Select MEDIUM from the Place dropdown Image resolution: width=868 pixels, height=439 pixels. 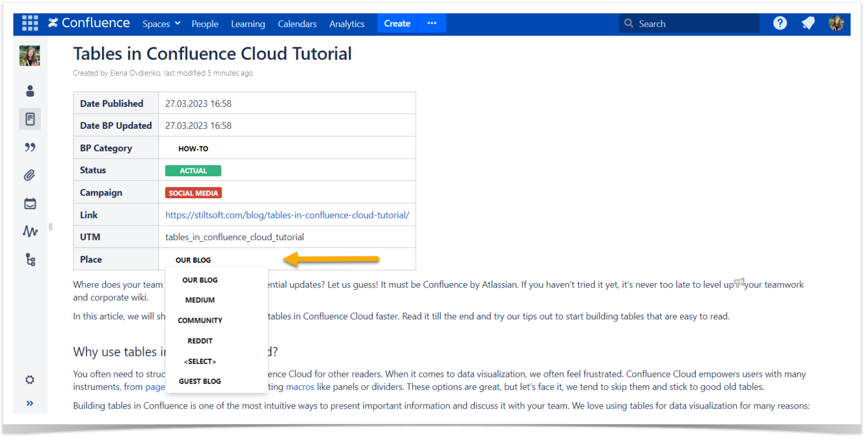pyautogui.click(x=199, y=300)
